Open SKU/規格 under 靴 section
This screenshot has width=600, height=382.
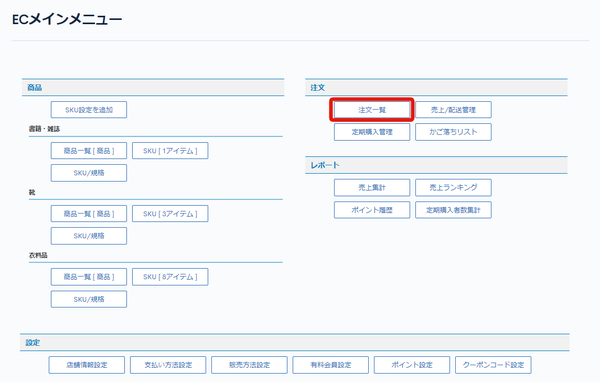pos(89,236)
